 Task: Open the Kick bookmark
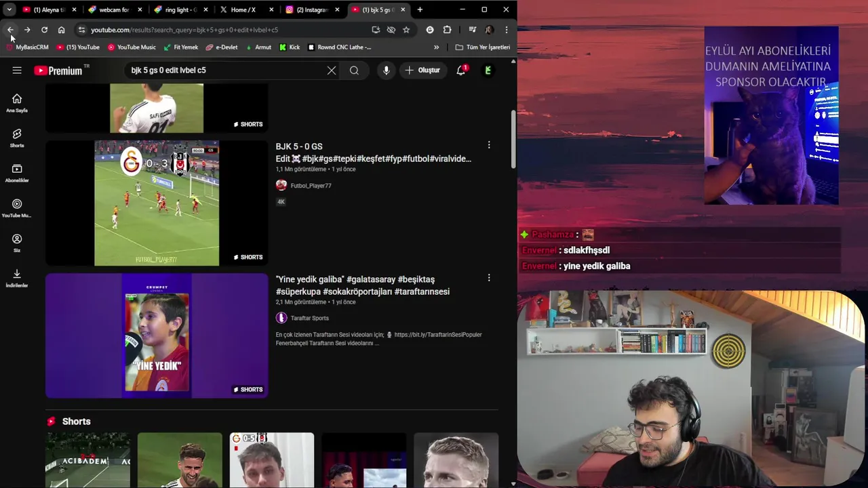tap(290, 47)
